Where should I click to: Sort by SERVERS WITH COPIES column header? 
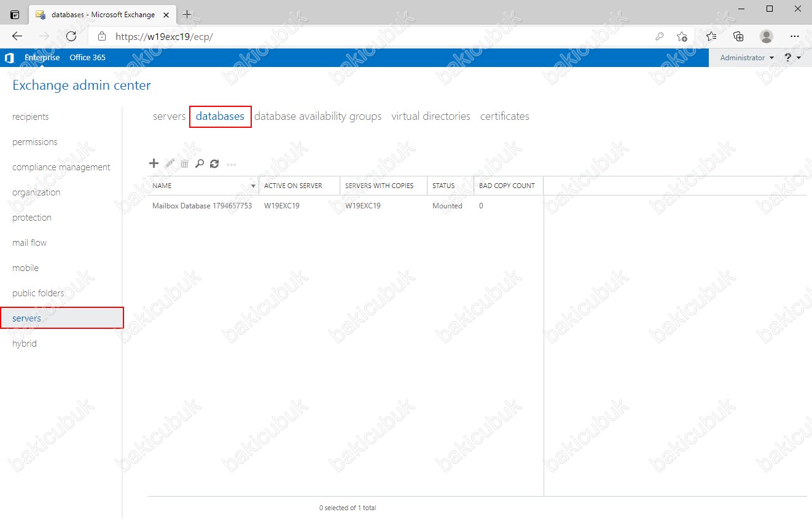click(383, 186)
